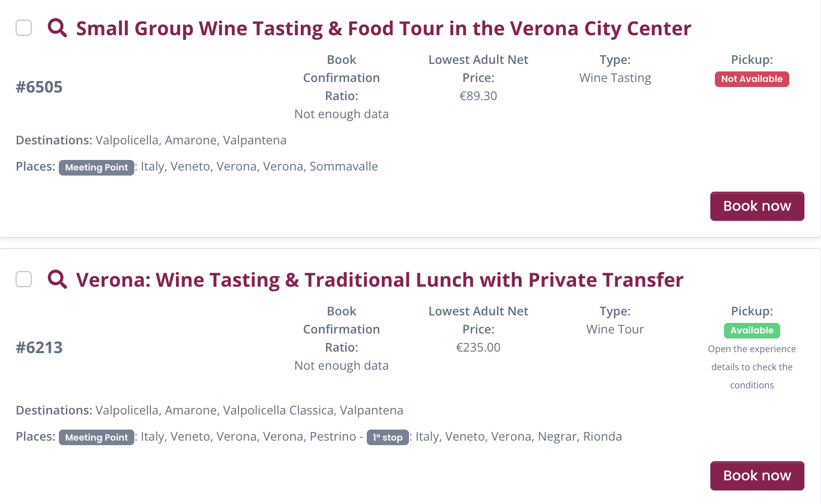The image size is (821, 504).
Task: Click the Wine Tasting type value
Action: 615,78
